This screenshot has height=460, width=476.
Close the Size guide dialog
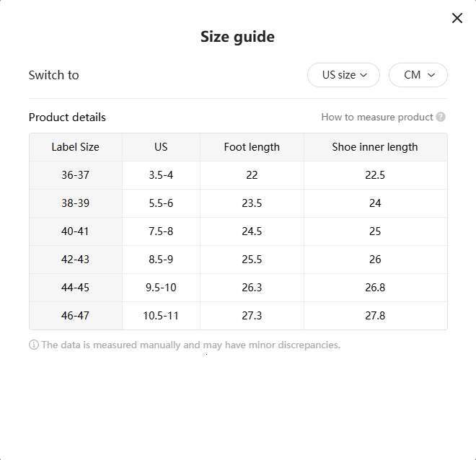coord(457,18)
